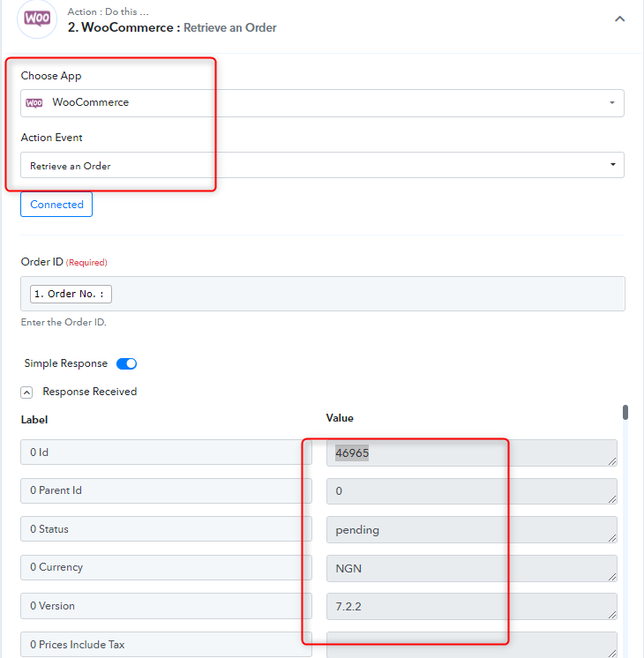Toggle the Simple Response switch
Screen dimensions: 644x658
pyautogui.click(x=126, y=363)
